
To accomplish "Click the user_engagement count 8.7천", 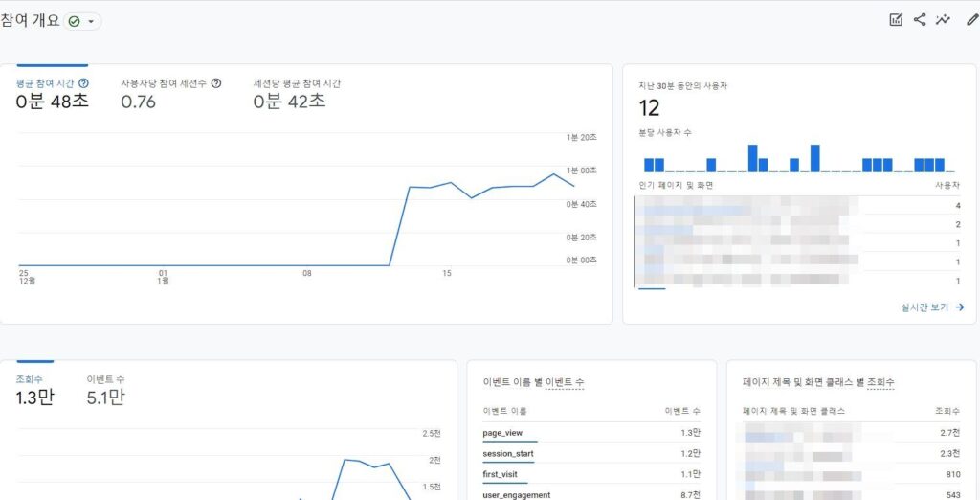I will (x=691, y=495).
